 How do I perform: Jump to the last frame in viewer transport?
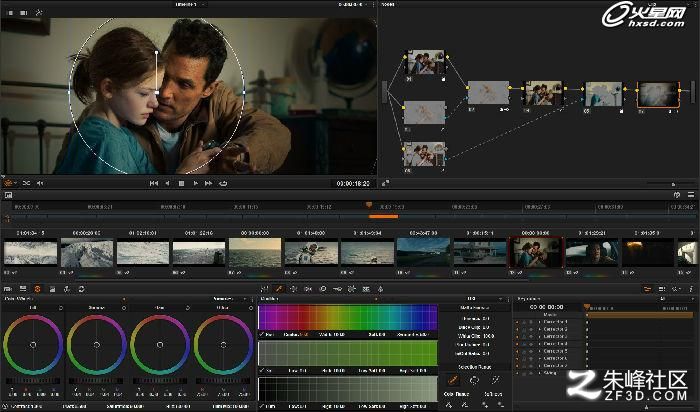click(x=208, y=183)
